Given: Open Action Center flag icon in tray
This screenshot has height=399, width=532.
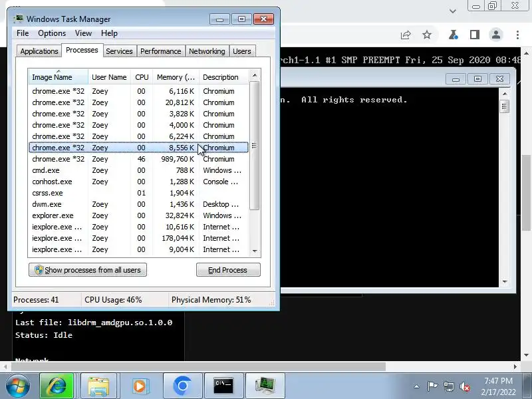Looking at the screenshot, I should point(432,386).
